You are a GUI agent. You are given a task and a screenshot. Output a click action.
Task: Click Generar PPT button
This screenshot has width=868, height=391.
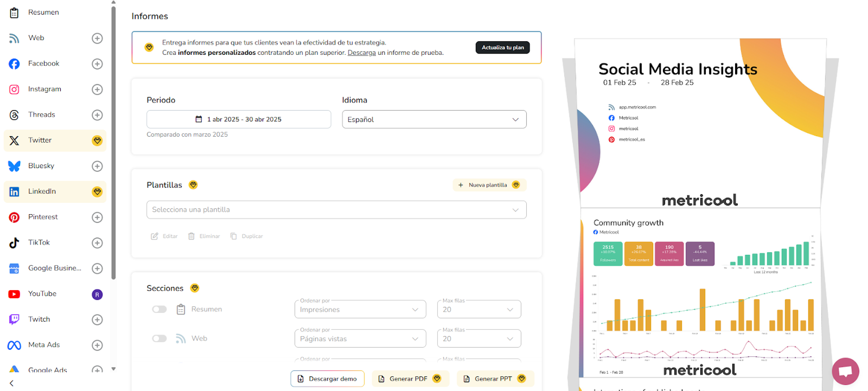tap(495, 379)
